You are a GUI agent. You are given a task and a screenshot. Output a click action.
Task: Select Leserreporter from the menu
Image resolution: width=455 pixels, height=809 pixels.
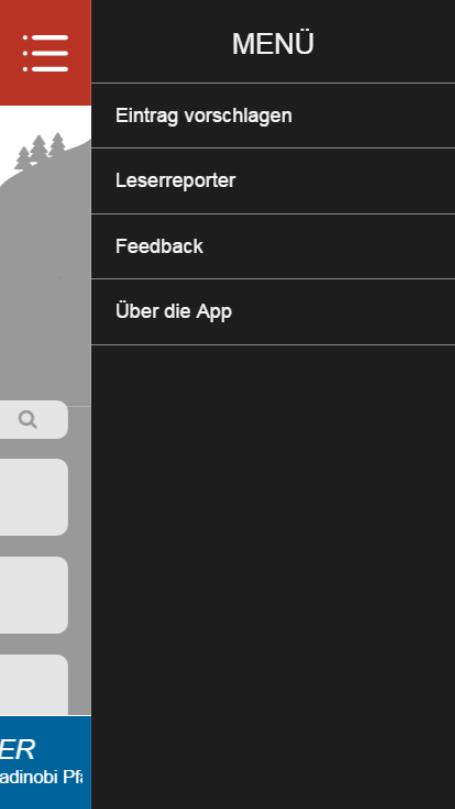[x=273, y=181]
